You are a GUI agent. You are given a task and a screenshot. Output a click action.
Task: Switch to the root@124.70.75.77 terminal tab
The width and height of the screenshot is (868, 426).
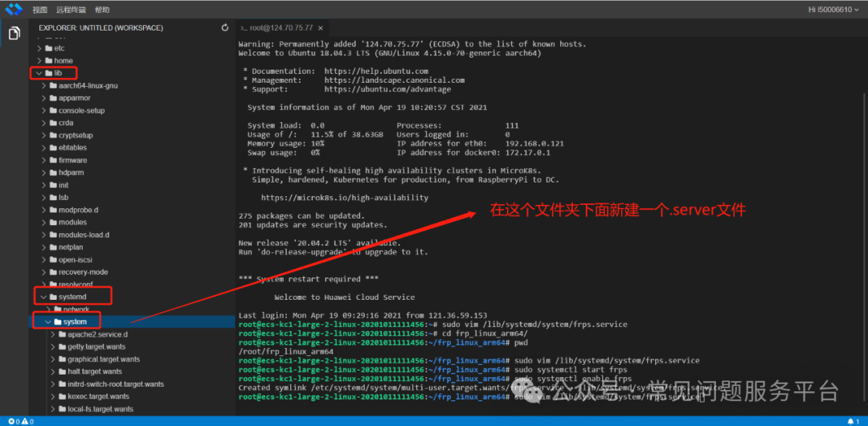(281, 27)
